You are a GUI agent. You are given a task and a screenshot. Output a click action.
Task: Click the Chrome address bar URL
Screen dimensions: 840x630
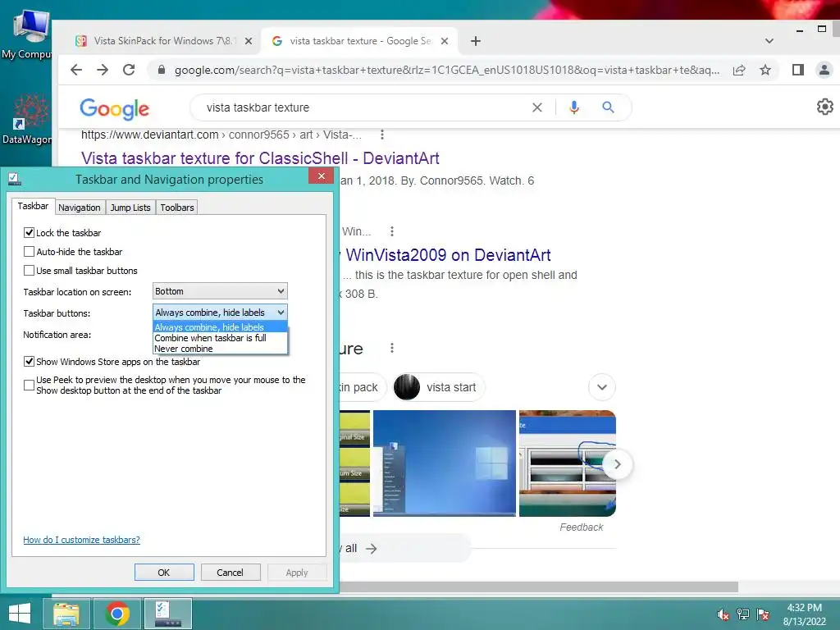click(x=447, y=71)
